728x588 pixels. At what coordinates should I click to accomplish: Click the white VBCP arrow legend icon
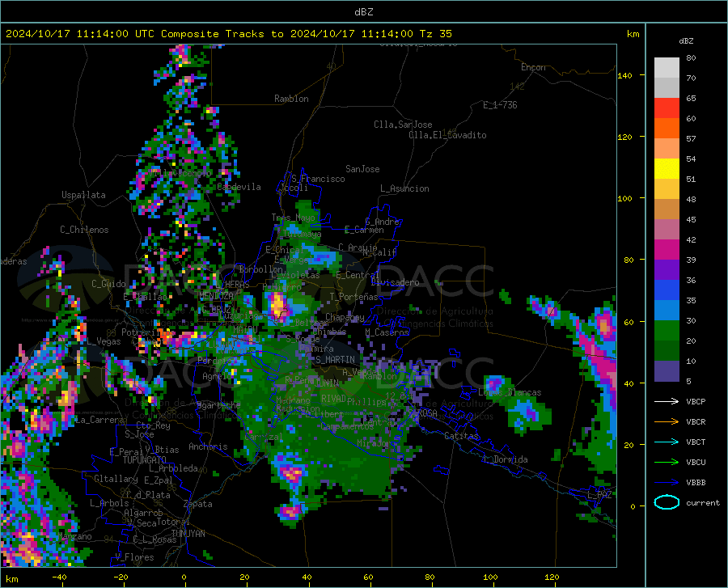(667, 401)
